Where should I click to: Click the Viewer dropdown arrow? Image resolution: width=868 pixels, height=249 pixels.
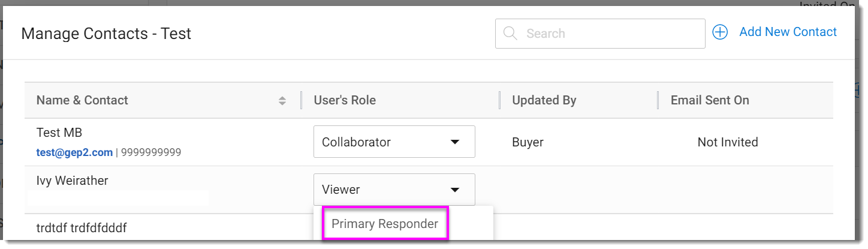[x=455, y=190]
